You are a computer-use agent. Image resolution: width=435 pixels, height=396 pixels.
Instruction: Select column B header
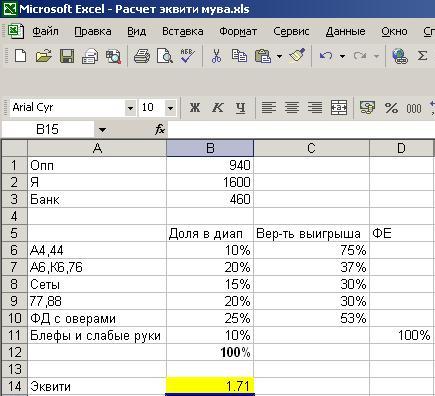210,148
